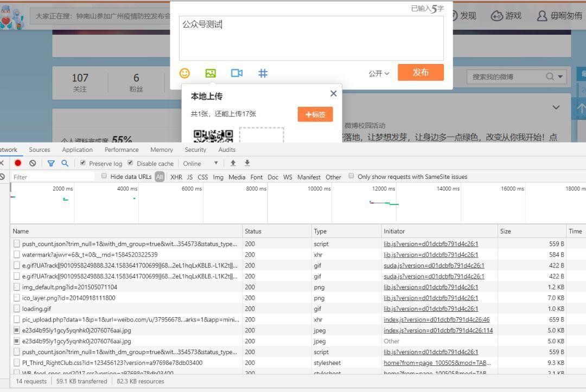Clear the network log with the clear icon

tap(33, 163)
